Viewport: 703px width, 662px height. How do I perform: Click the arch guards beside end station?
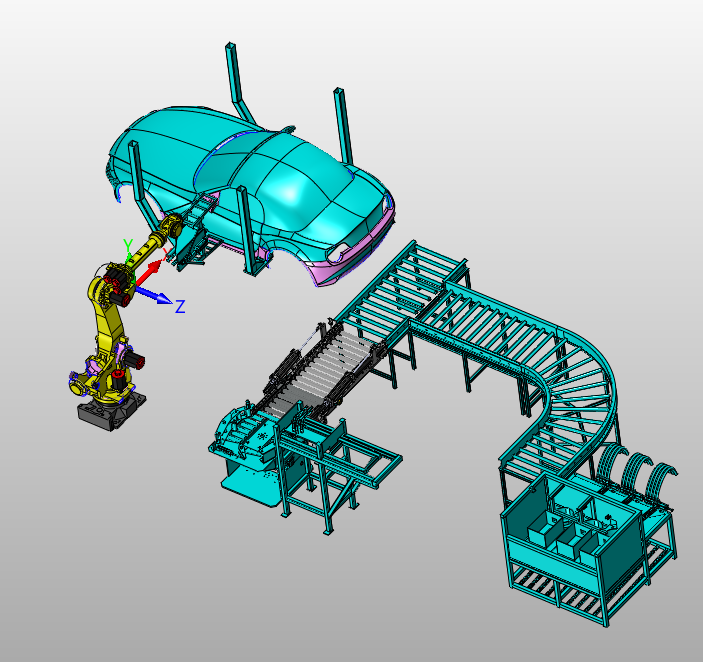[637, 471]
